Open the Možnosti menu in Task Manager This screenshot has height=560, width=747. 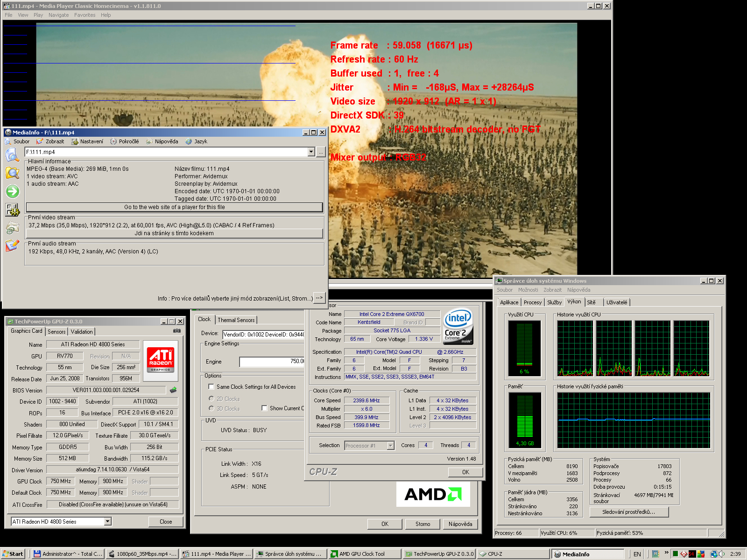click(528, 290)
